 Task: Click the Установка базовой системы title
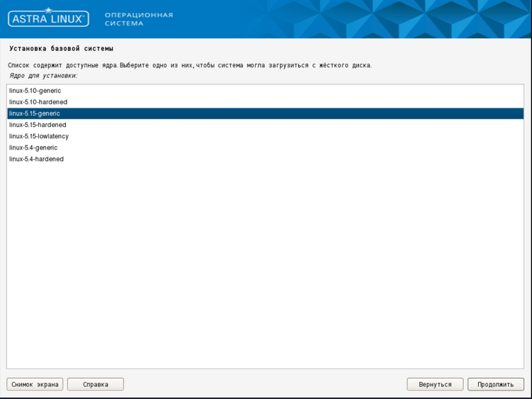[61, 49]
